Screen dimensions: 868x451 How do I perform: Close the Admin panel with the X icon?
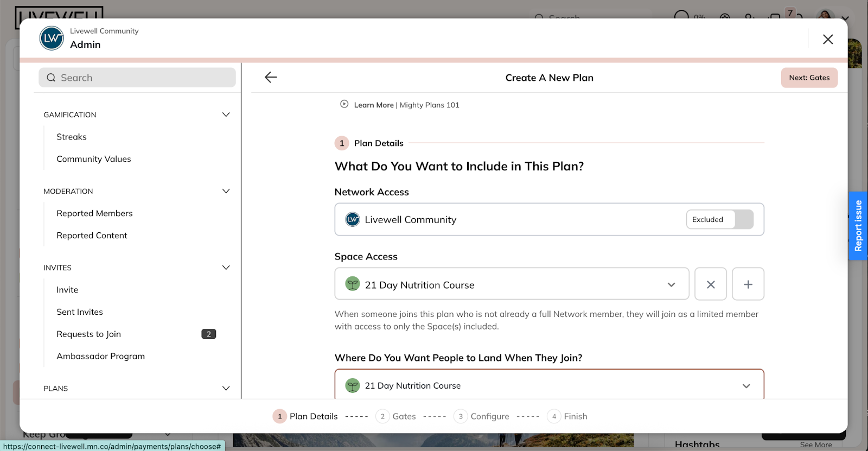click(828, 39)
